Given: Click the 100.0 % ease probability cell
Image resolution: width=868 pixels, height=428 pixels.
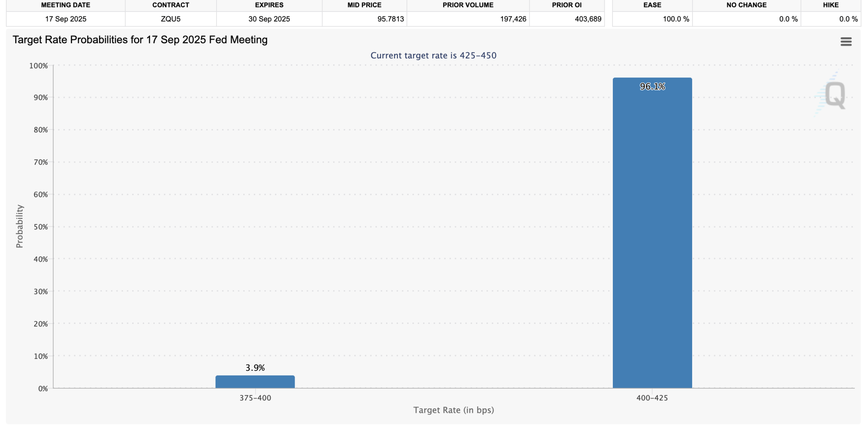Looking at the screenshot, I should [x=676, y=19].
